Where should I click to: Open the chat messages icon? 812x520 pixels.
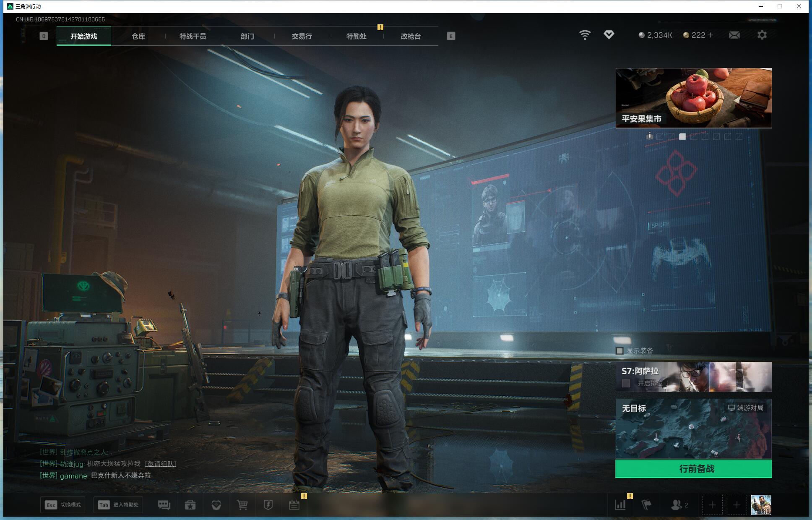164,505
